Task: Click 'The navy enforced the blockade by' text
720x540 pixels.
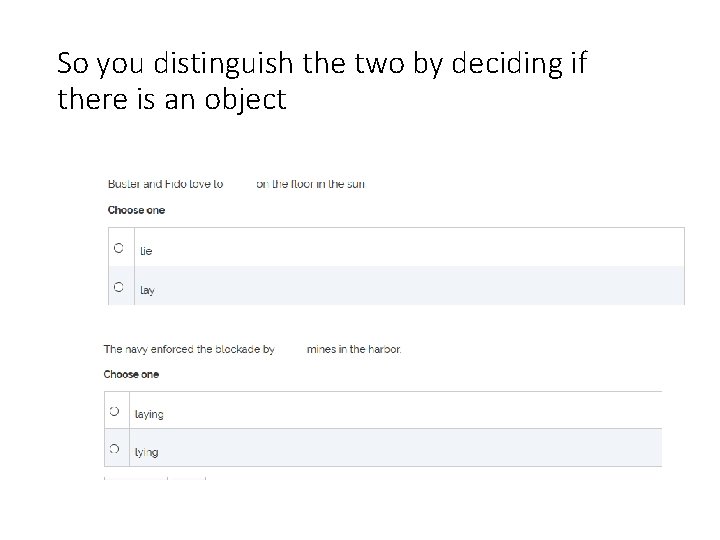Action: (189, 349)
